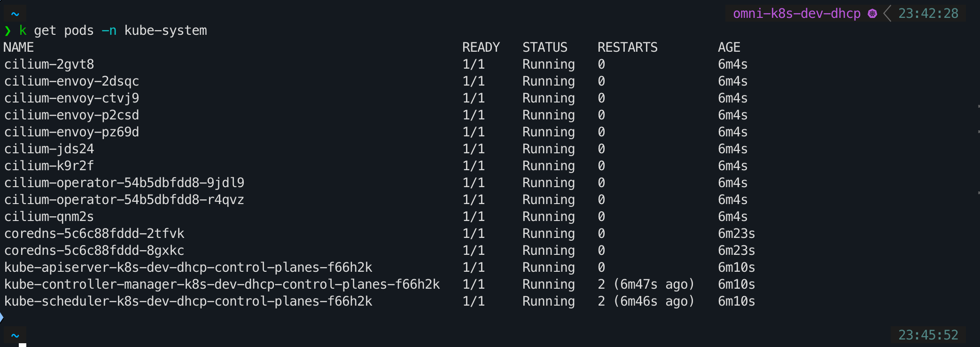The height and width of the screenshot is (347, 980).
Task: Select the kube-controller-manager pod name
Action: pyautogui.click(x=222, y=284)
